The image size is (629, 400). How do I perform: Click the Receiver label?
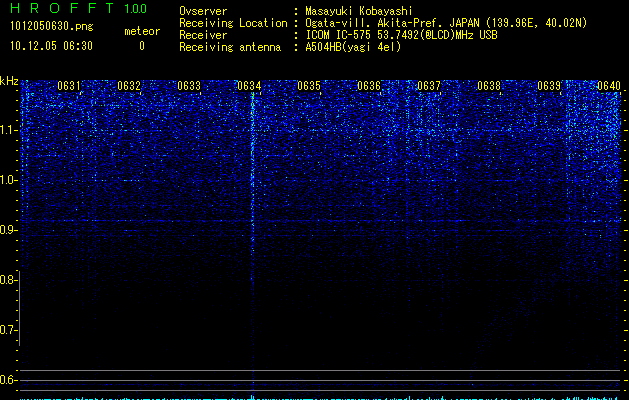pyautogui.click(x=203, y=35)
